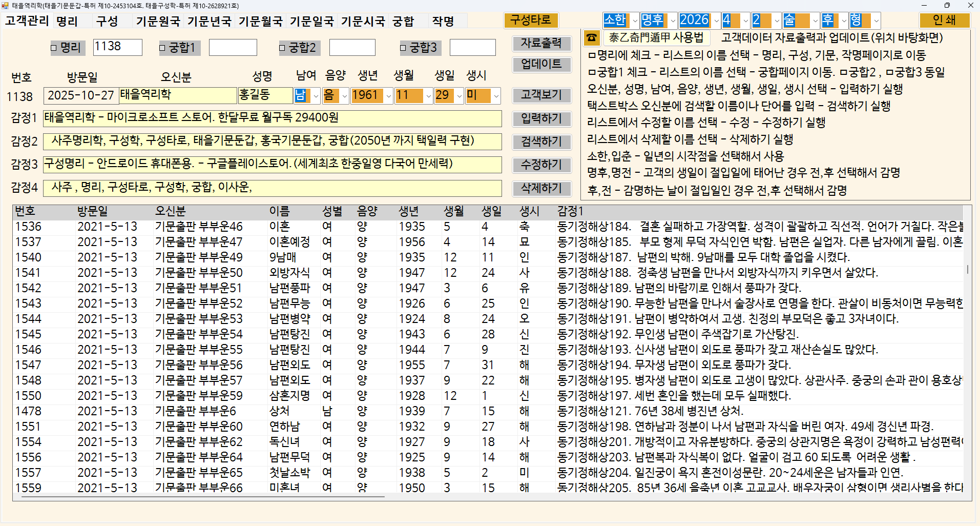Open the 소한 dropdown at top
Screen dimensions: 980x526
635,21
